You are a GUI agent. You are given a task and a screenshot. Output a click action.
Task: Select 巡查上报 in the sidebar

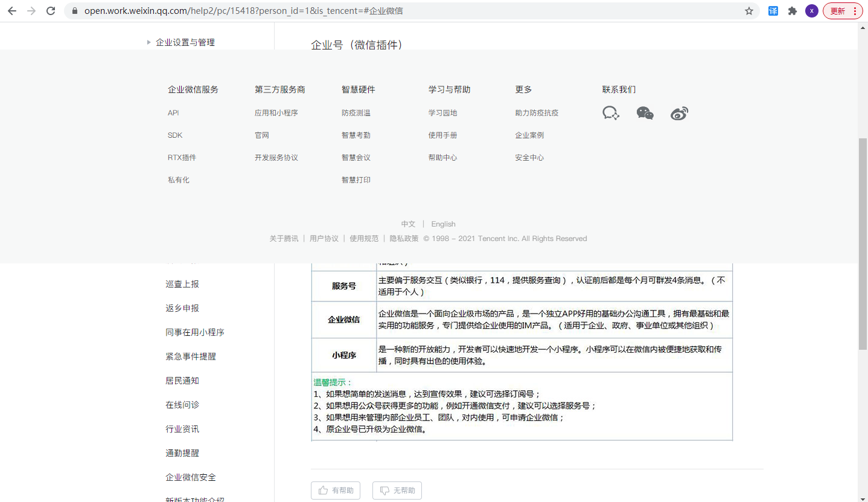[x=182, y=284]
